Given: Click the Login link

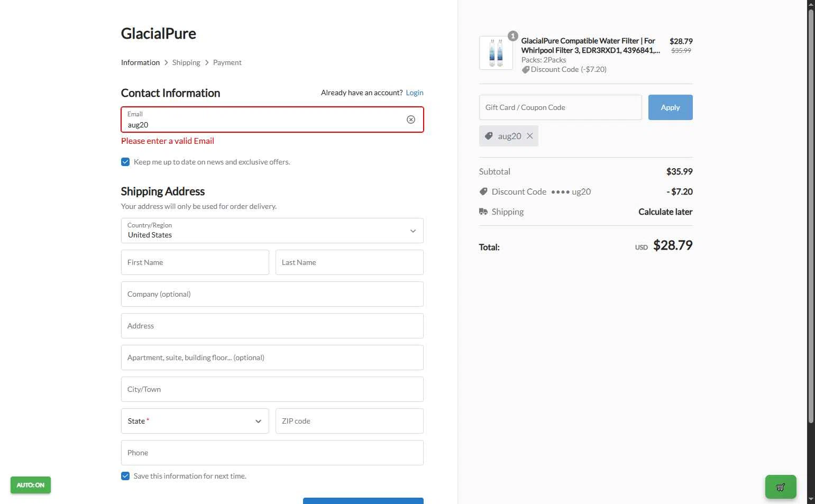Looking at the screenshot, I should click(x=415, y=93).
